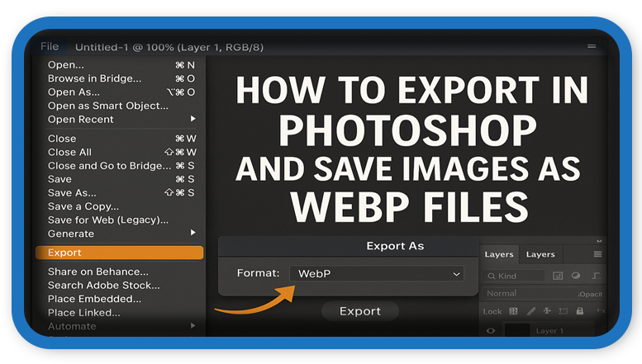
Task: Click the Untitled-1 @ 100% document title
Action: click(x=169, y=47)
